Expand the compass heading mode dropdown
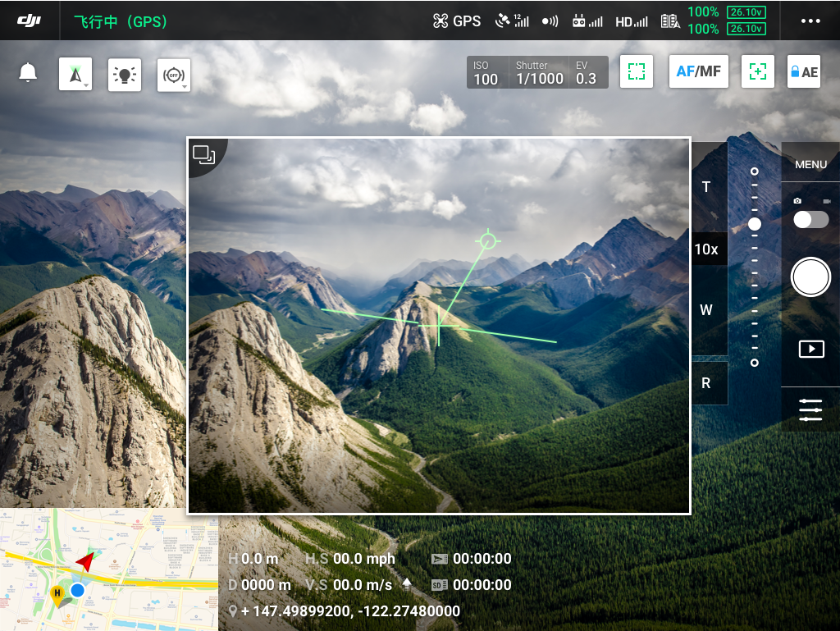 75,75
